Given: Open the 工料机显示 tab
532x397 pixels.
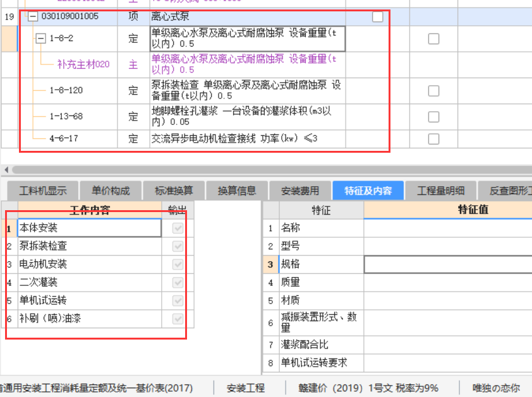Looking at the screenshot, I should tap(43, 191).
